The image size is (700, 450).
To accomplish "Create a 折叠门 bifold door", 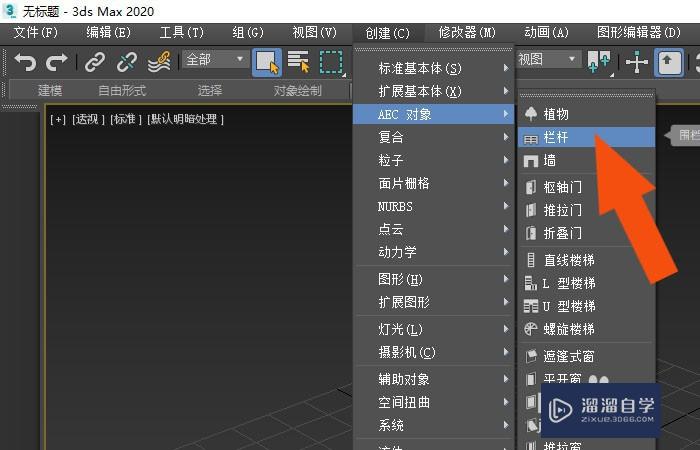I will click(587, 233).
